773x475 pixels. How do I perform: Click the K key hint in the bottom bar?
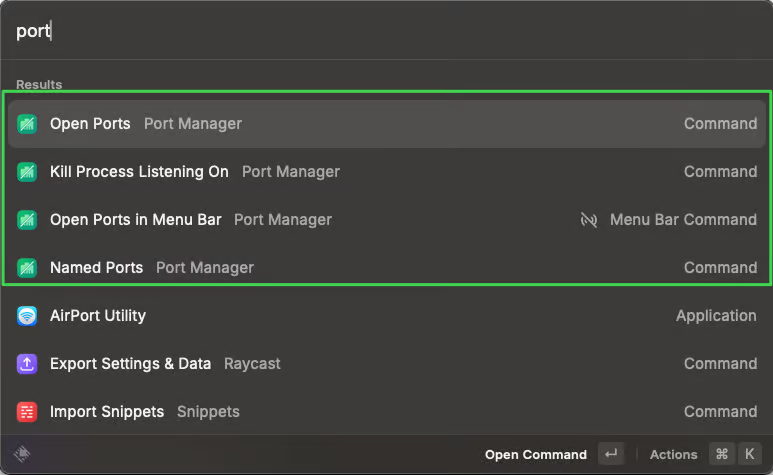[x=749, y=454]
